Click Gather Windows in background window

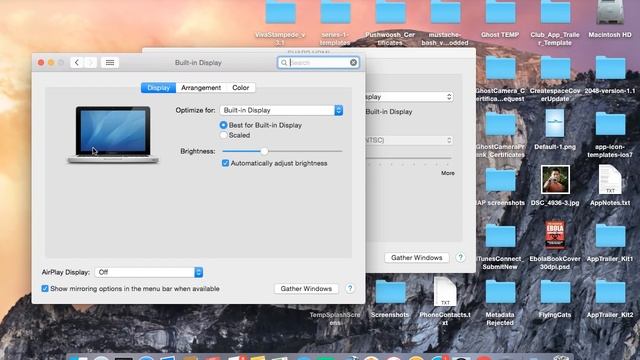click(416, 258)
